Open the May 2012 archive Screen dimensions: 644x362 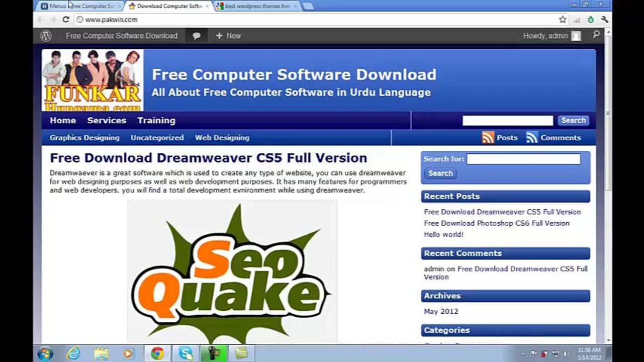441,311
